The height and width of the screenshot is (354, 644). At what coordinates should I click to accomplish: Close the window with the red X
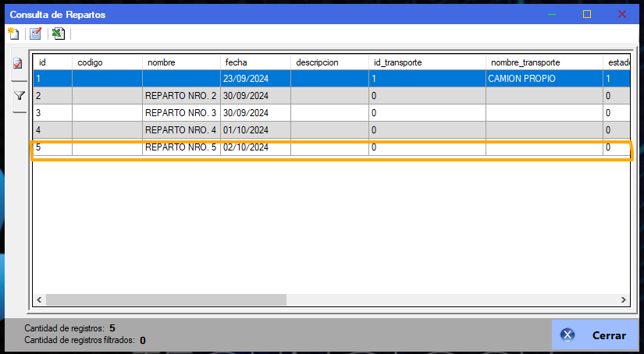point(622,14)
